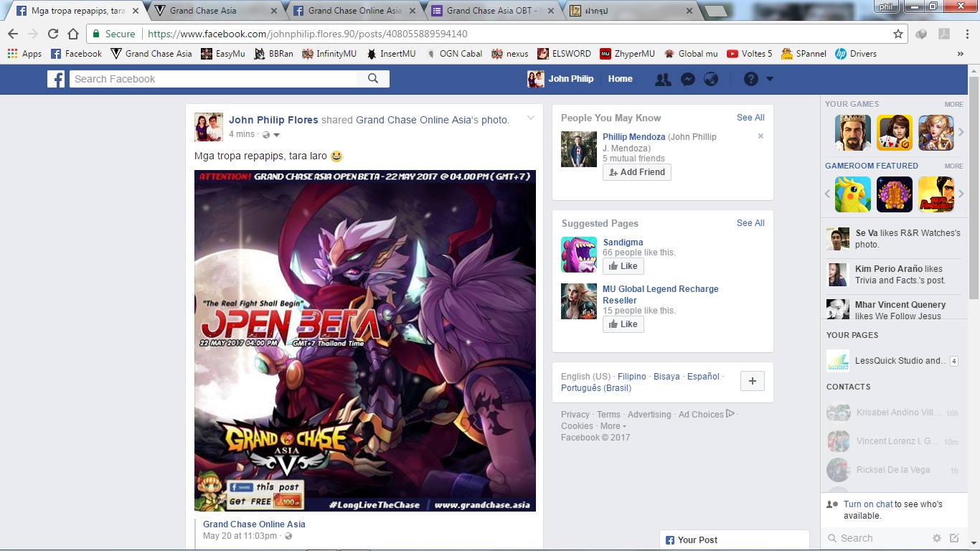980x551 pixels.
Task: Open the yellow bird game in Gameroom Featured
Action: click(x=853, y=194)
